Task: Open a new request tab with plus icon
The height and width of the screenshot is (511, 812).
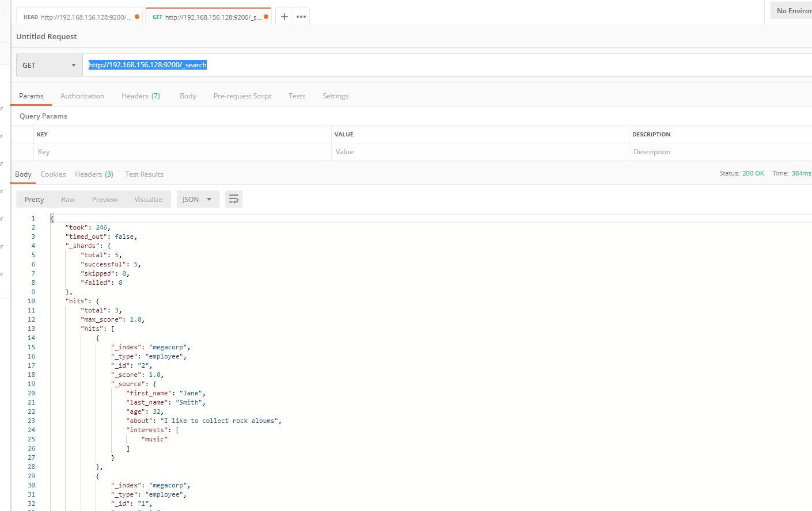Action: pos(284,17)
